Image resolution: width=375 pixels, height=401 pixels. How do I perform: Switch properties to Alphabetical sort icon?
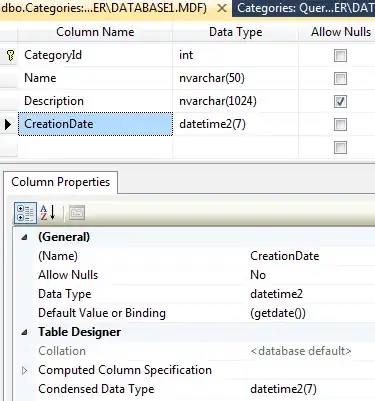tap(48, 213)
